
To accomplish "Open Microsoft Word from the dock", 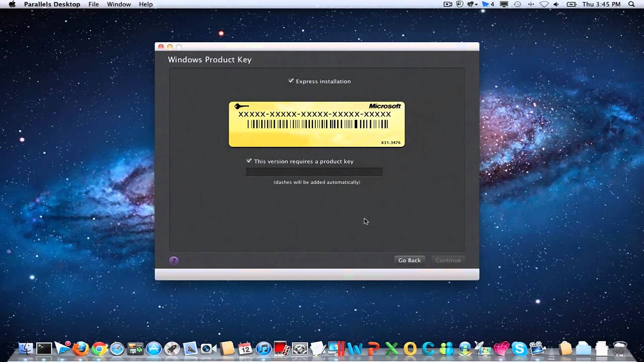I will [x=355, y=348].
